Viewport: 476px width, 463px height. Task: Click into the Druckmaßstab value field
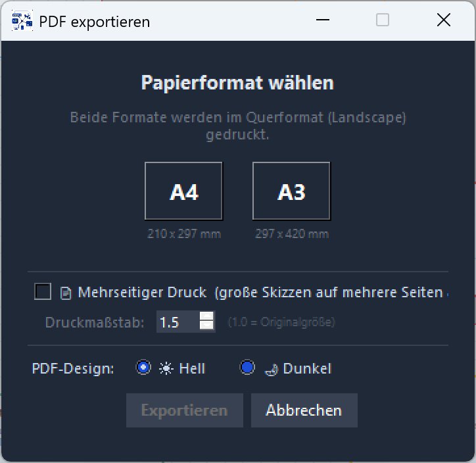178,322
